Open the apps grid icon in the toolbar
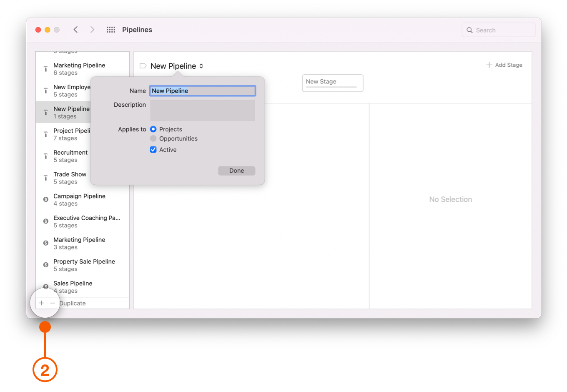Screen dimensions: 567x392 click(110, 30)
